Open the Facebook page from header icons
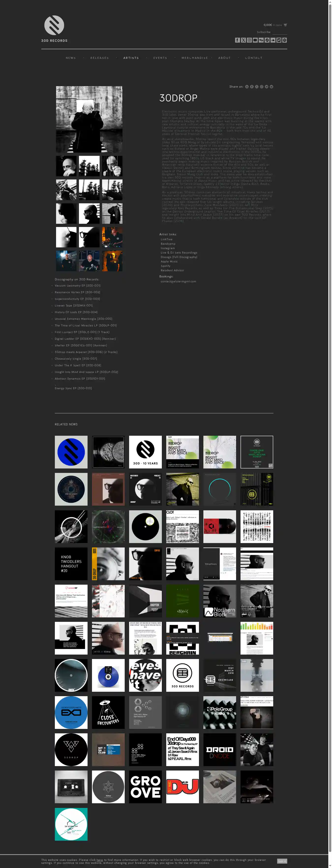This screenshot has width=332, height=868. (238, 40)
